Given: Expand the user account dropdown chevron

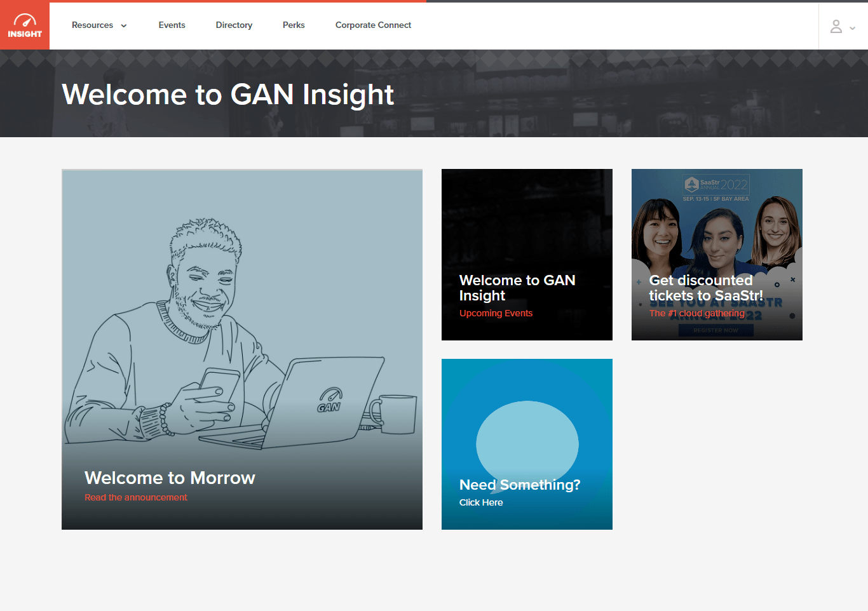Looking at the screenshot, I should tap(853, 28).
